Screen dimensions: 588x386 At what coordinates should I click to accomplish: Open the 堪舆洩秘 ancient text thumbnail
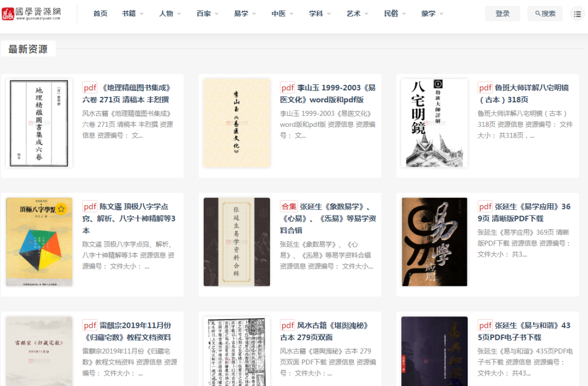[x=237, y=351]
